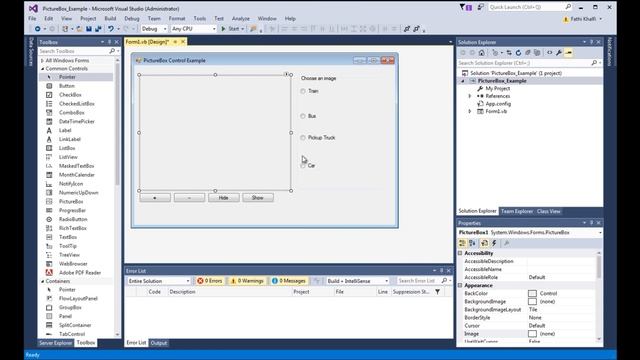Click the Refresh icon in Solution Explorer
This screenshot has width=640, height=360.
click(x=518, y=53)
